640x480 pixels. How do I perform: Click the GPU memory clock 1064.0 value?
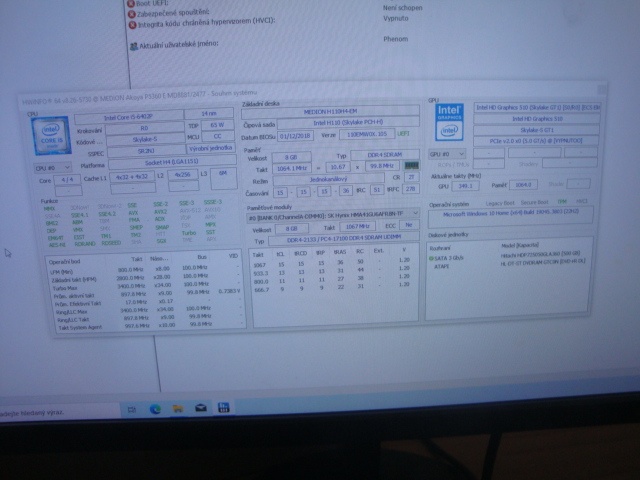point(523,185)
